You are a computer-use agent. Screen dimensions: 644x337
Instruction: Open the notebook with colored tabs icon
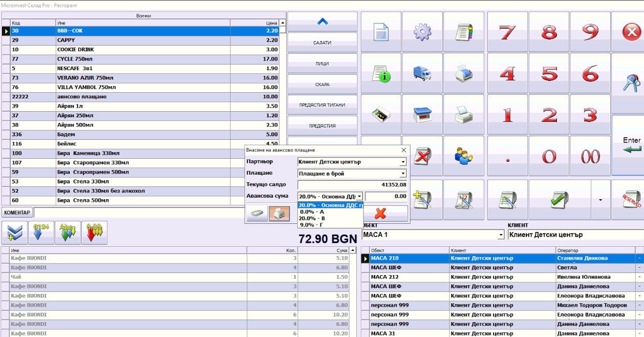pyautogui.click(x=464, y=32)
